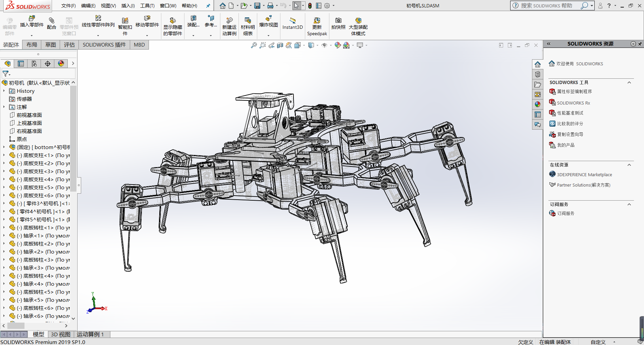Open the Bill of Materials (材料明细表) tool

point(248,26)
